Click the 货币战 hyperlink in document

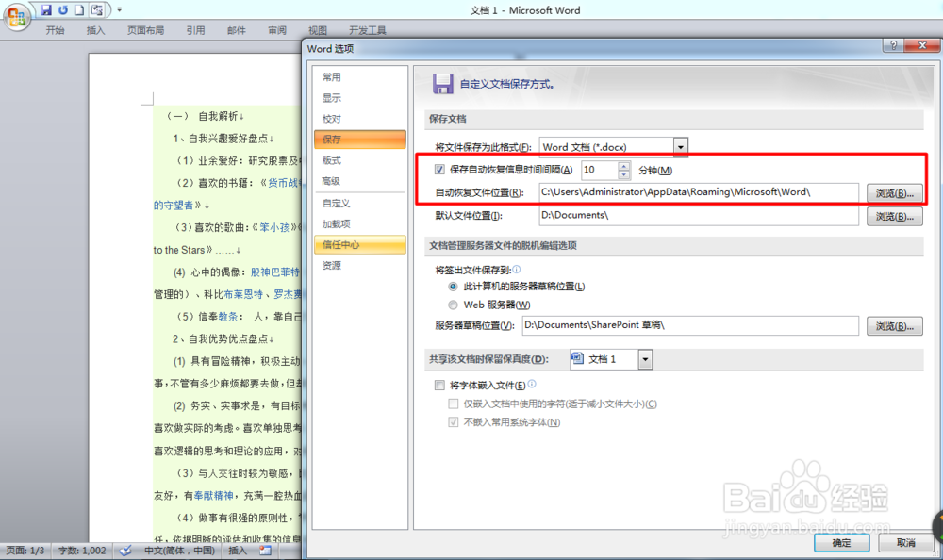[x=284, y=183]
